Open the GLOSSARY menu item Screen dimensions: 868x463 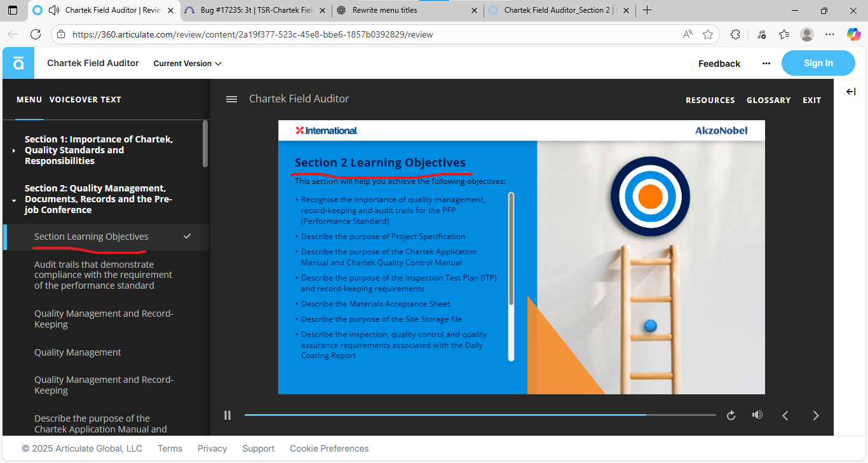[x=769, y=100]
